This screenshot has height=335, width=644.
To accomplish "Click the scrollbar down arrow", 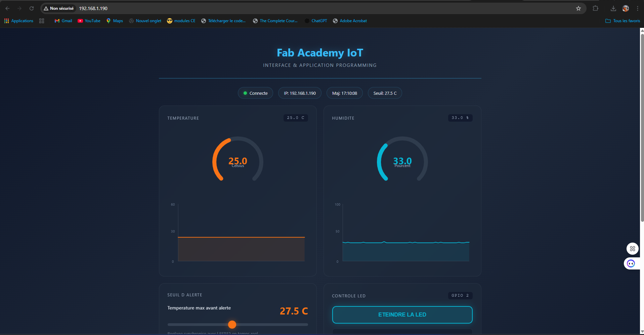I will 642,332.
